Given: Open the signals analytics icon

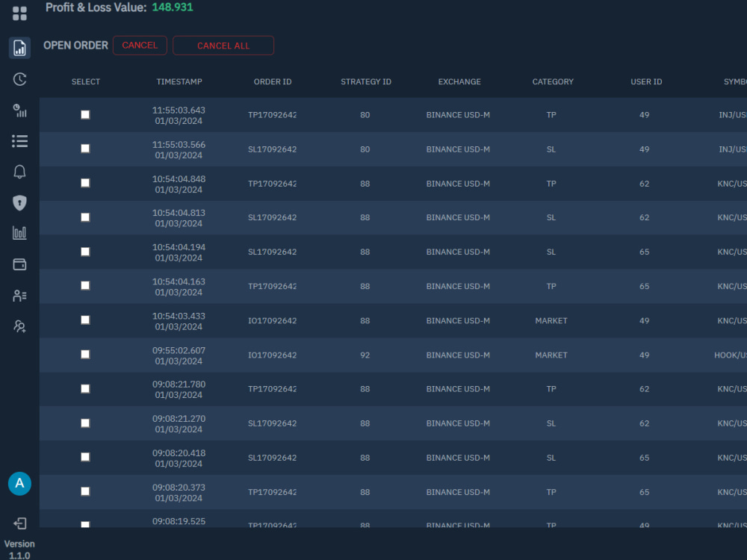Looking at the screenshot, I should coord(19,110).
